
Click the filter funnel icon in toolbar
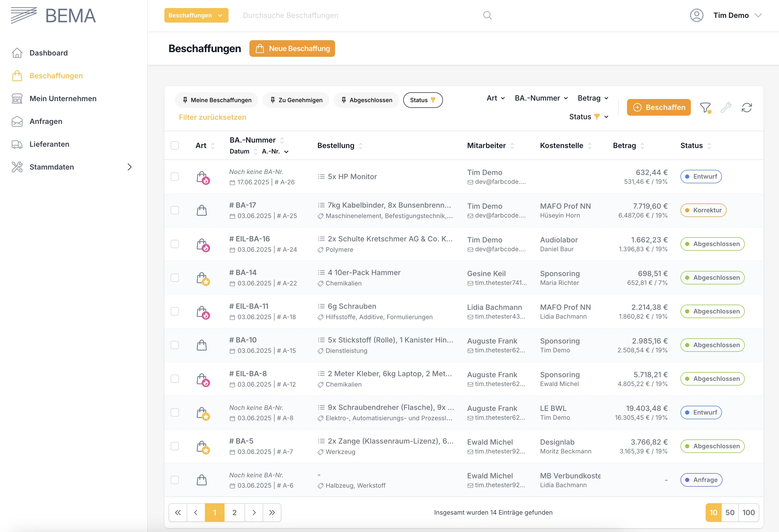[x=705, y=108]
